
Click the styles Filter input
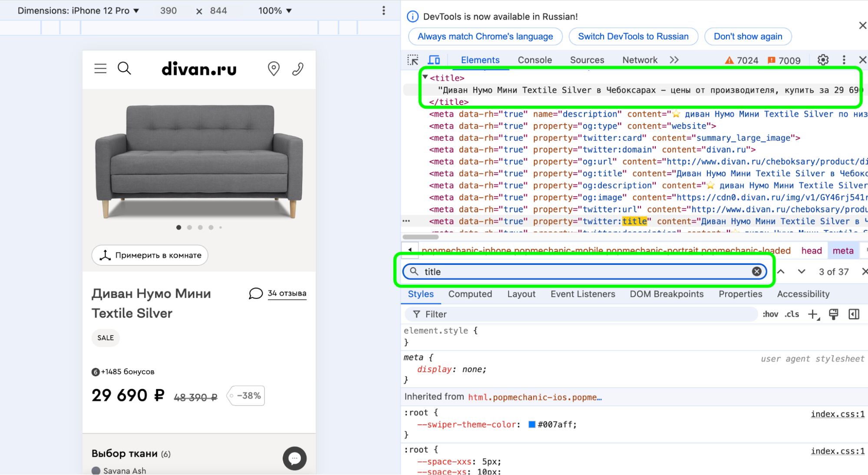582,314
